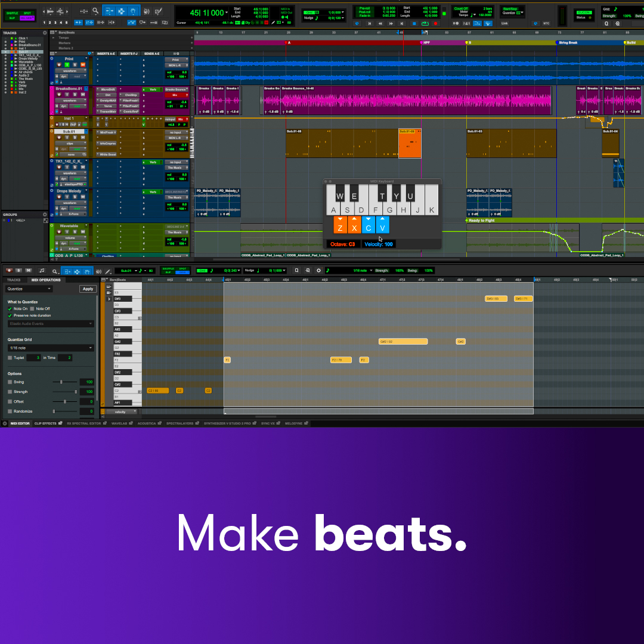The image size is (644, 644).
Task: Open the Tracks list options circle menu
Action: tap(45, 33)
